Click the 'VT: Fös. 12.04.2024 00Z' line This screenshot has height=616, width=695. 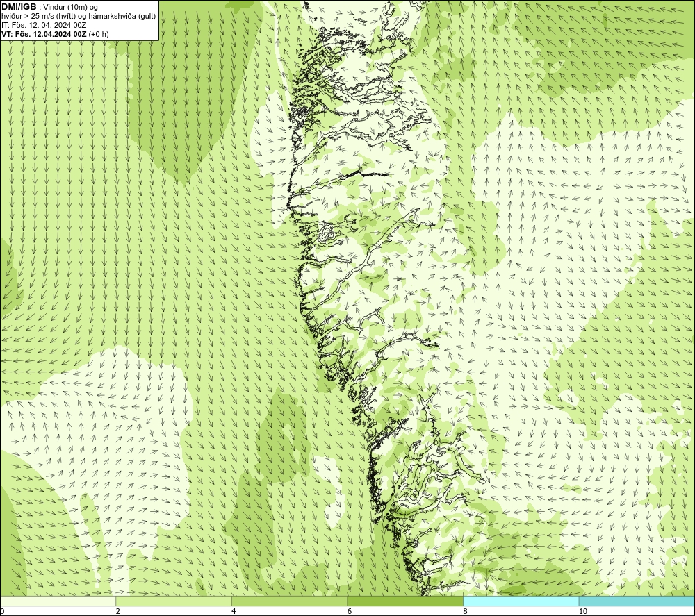tap(55, 34)
